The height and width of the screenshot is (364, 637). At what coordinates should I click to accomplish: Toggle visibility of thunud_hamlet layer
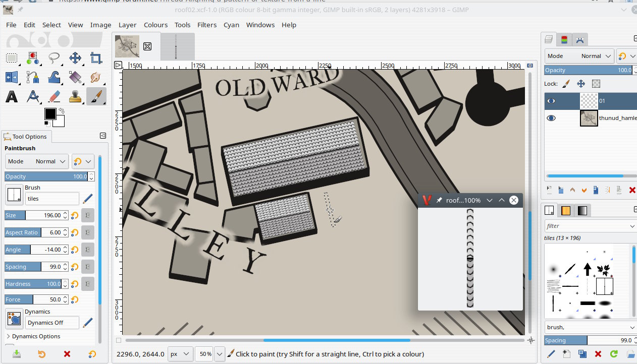[x=551, y=118]
